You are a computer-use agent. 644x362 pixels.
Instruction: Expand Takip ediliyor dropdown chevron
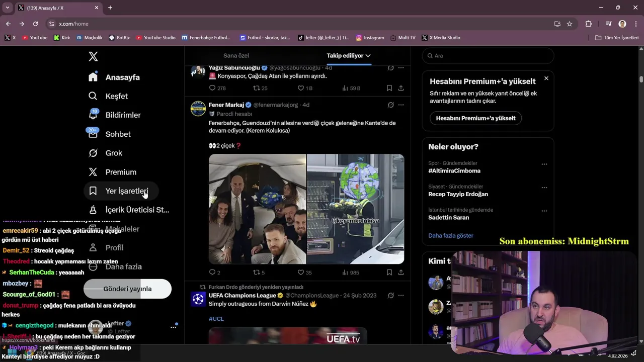[368, 56]
